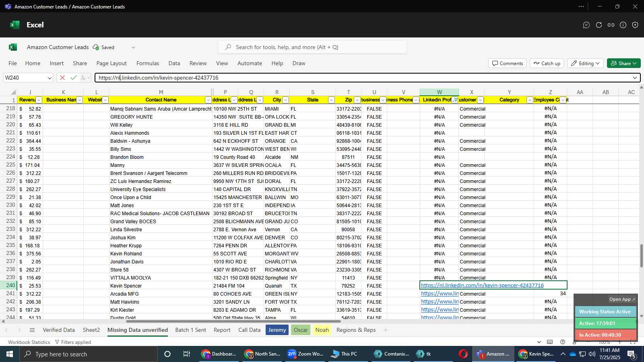644x362 pixels.
Task: Click the green Excel file icon beside title
Action: [13, 47]
